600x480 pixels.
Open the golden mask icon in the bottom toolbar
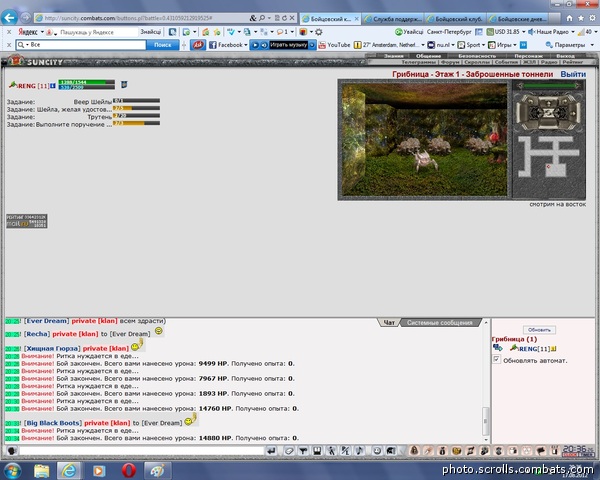(456, 451)
